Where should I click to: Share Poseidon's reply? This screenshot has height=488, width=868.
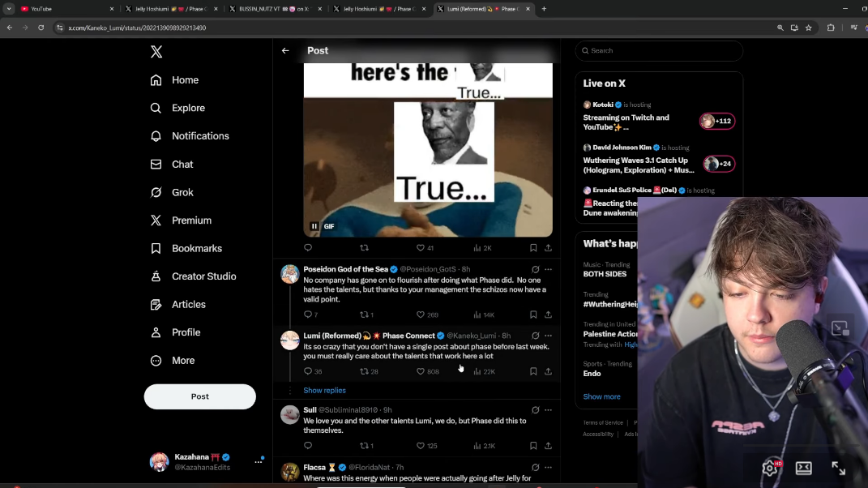(x=548, y=315)
